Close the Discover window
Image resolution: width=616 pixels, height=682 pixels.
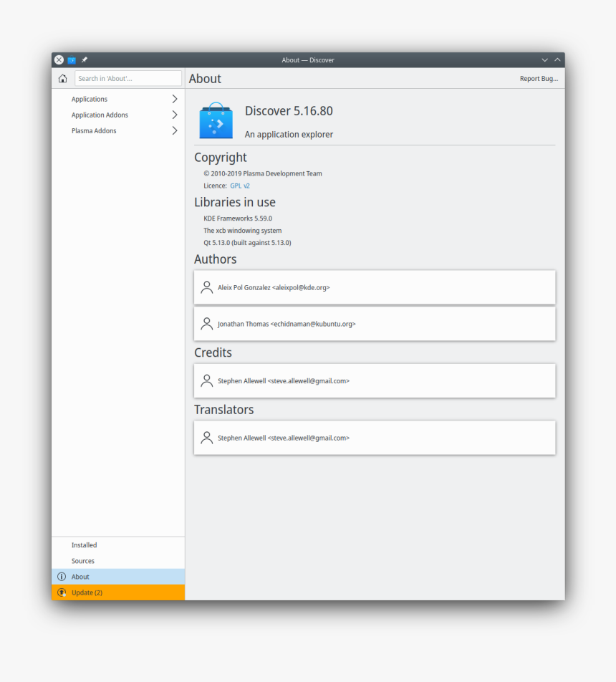59,60
